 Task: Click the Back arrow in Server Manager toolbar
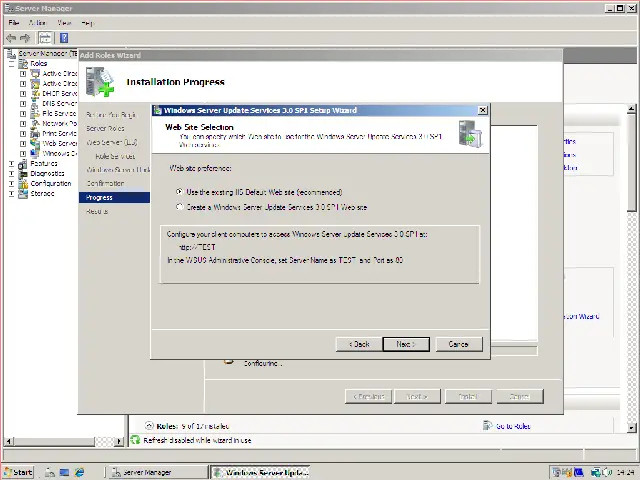pyautogui.click(x=11, y=38)
